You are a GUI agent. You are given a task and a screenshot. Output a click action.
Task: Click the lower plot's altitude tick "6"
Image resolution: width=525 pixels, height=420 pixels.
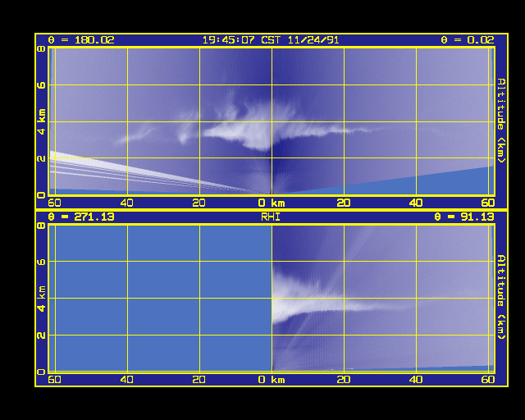(42, 262)
